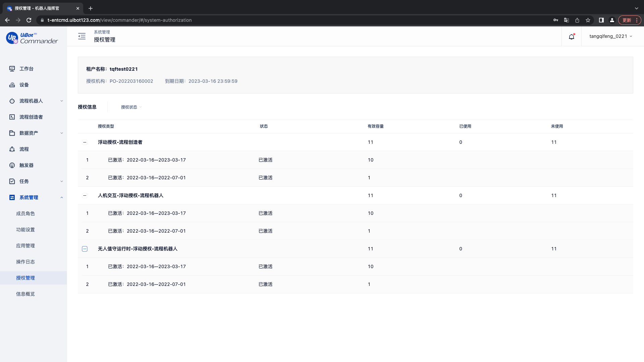Collapse the 系统管理 submenu chevron
The height and width of the screenshot is (362, 644).
(x=62, y=197)
